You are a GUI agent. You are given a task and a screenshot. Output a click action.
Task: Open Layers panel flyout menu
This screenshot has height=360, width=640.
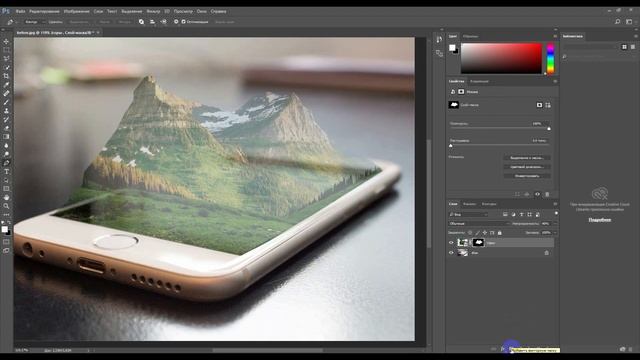555,204
